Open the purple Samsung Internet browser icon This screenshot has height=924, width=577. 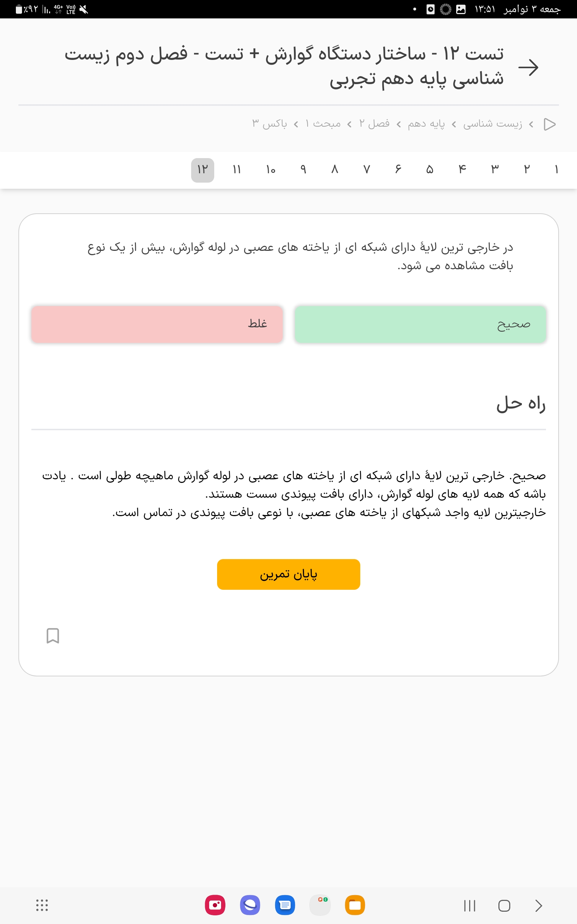250,905
